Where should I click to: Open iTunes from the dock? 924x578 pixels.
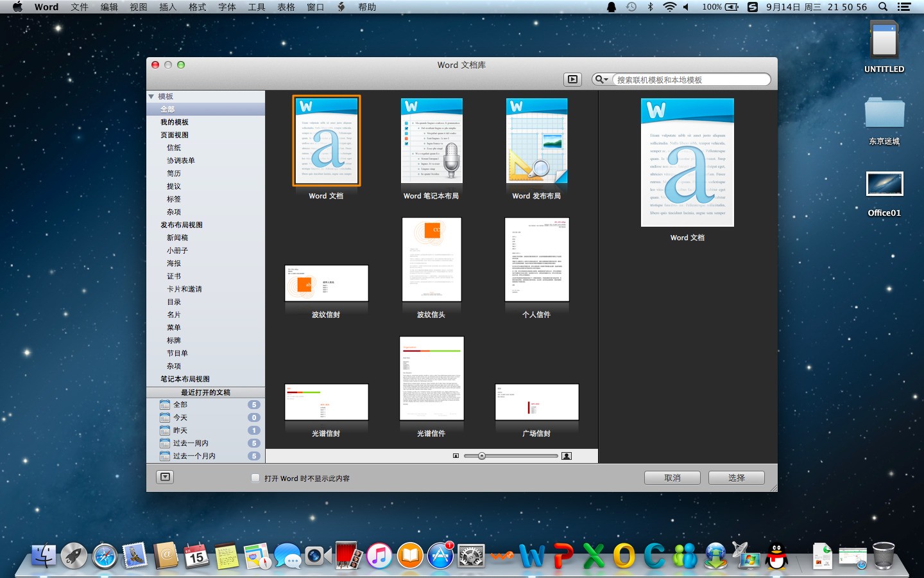pyautogui.click(x=379, y=556)
